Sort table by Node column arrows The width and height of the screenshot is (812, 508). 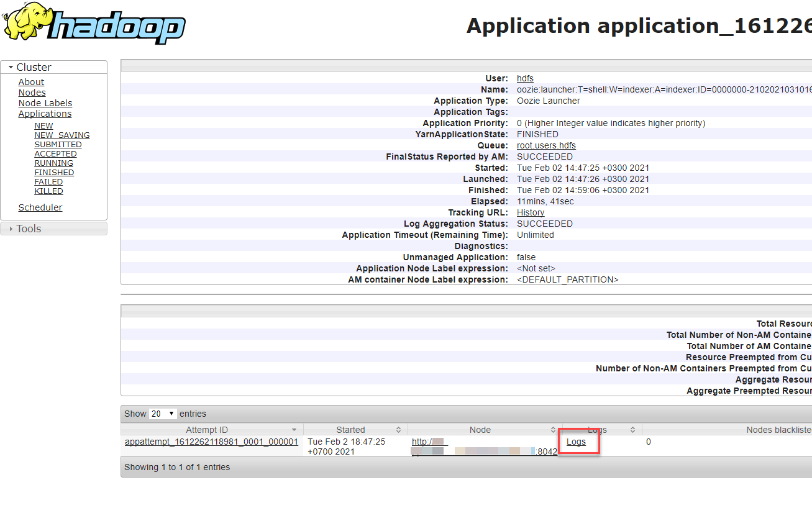click(553, 430)
